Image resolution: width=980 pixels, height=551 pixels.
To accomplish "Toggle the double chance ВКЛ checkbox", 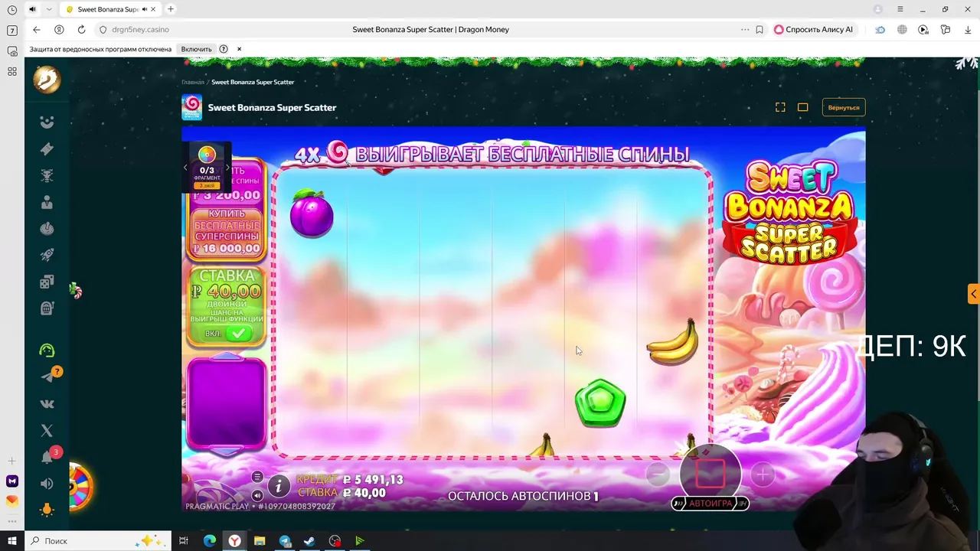I will point(237,334).
